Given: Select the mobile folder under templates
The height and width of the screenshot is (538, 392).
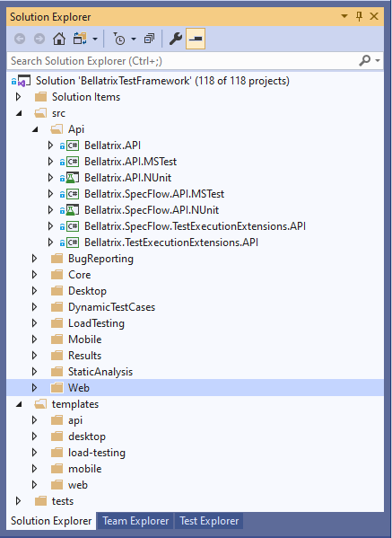Looking at the screenshot, I should point(84,469).
